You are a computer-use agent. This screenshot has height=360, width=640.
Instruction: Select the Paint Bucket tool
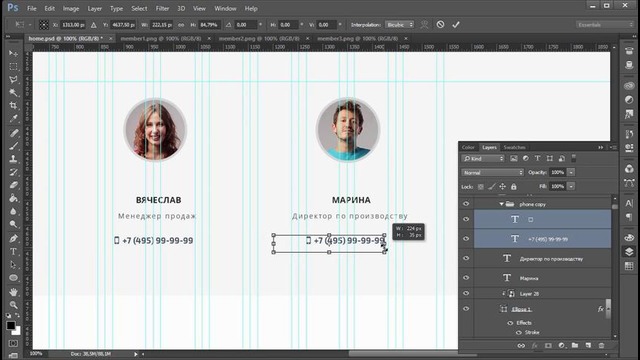[13, 198]
